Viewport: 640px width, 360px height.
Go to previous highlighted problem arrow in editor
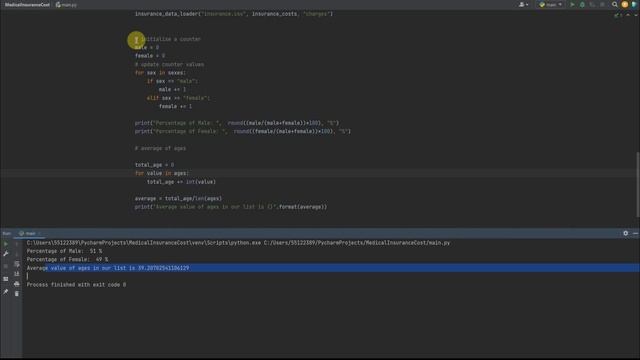(x=628, y=15)
